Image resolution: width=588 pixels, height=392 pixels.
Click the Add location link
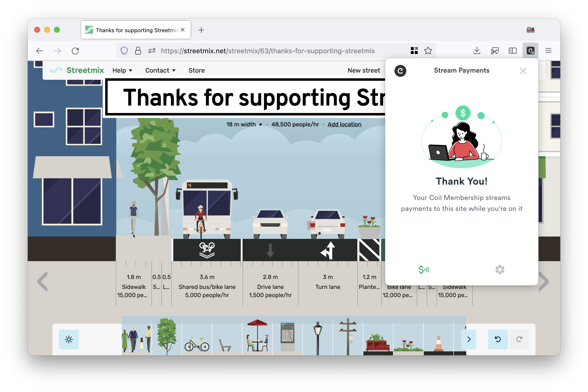pyautogui.click(x=344, y=124)
